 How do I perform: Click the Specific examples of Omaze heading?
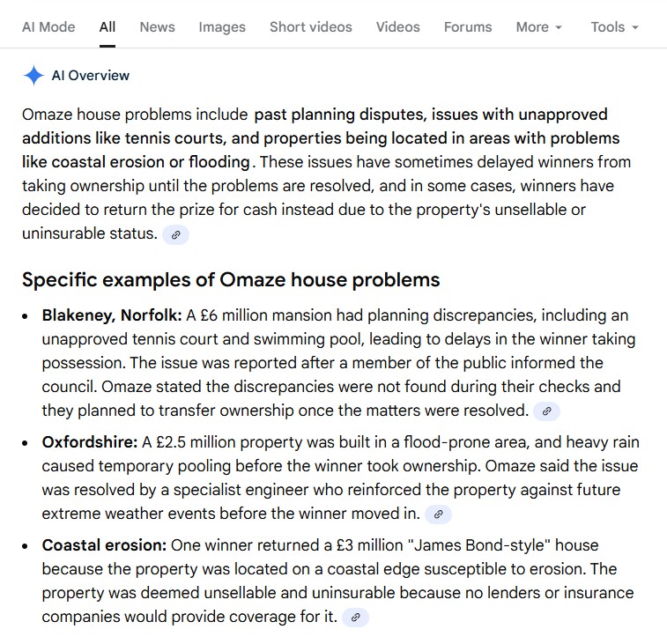point(231,280)
